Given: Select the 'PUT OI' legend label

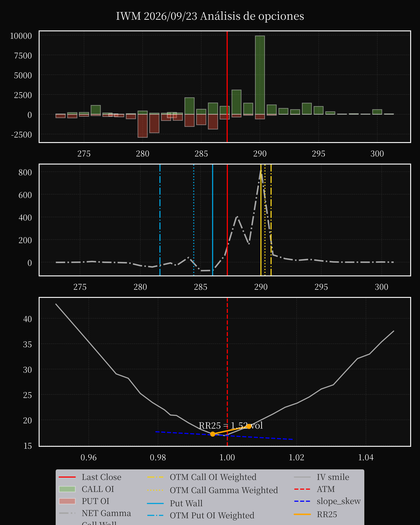Looking at the screenshot, I should click(95, 501).
